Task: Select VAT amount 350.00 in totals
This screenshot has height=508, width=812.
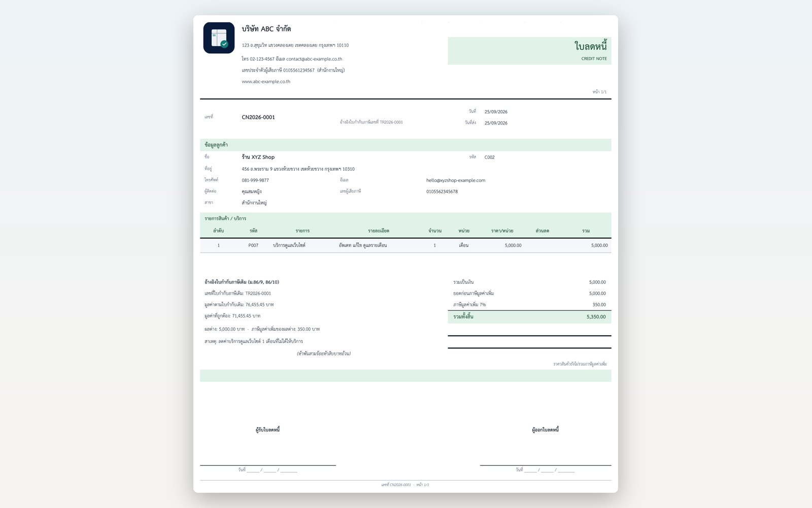Action: [599, 305]
